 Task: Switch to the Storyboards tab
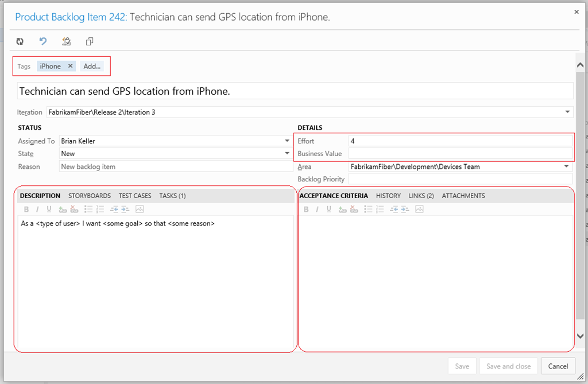click(x=90, y=196)
